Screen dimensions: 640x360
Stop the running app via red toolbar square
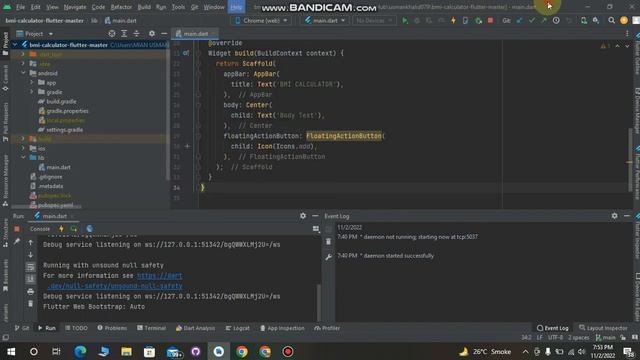pos(490,20)
